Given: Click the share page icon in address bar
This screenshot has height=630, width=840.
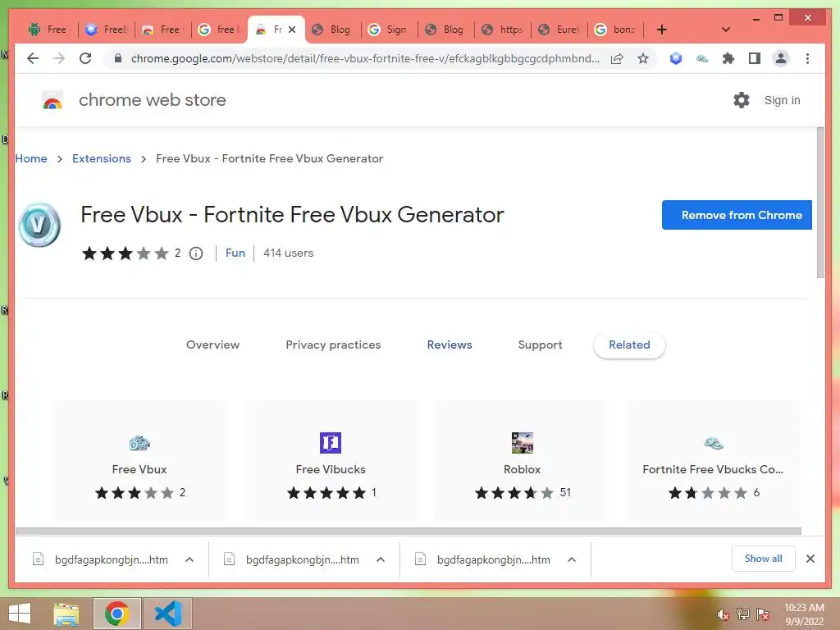Looking at the screenshot, I should 617,58.
